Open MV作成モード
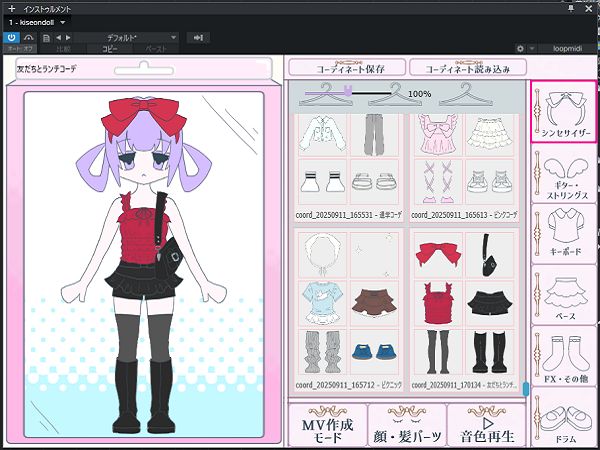This screenshot has height=450, width=600. click(328, 426)
